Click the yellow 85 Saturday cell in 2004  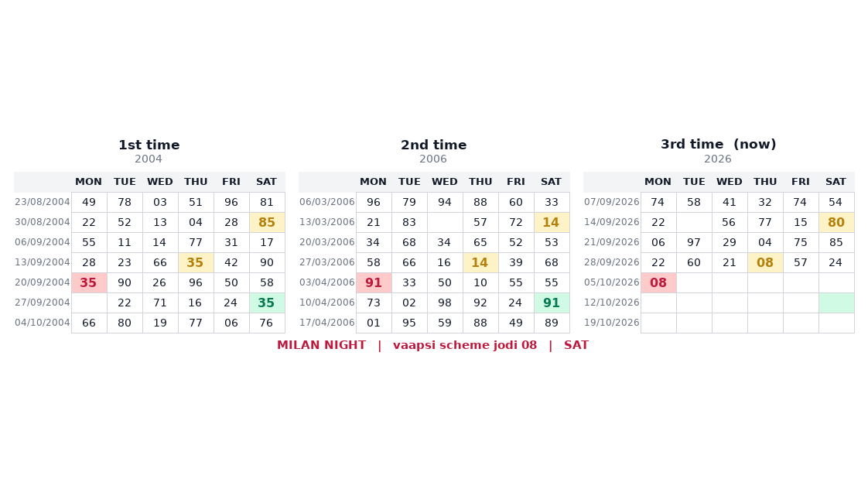268,223
